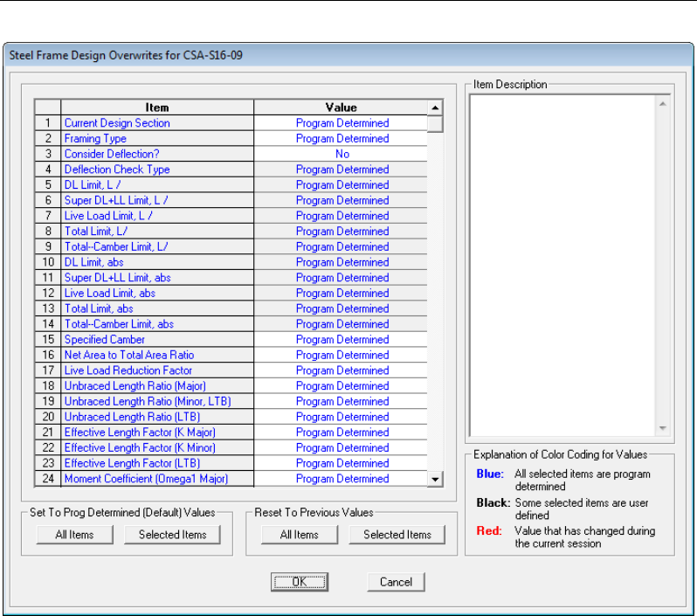The height and width of the screenshot is (616, 697).
Task: Select the Framing Type item
Action: [157, 138]
